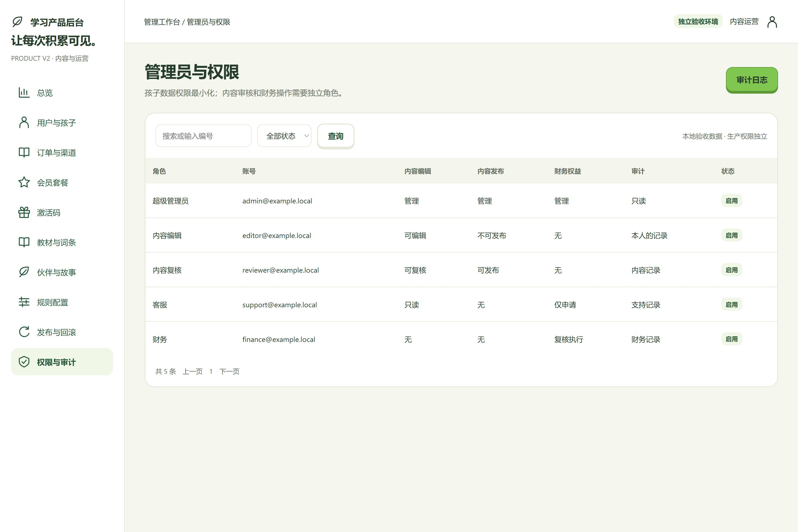
Task: Click the 启用 badge in 超级管理员 row
Action: pos(731,201)
